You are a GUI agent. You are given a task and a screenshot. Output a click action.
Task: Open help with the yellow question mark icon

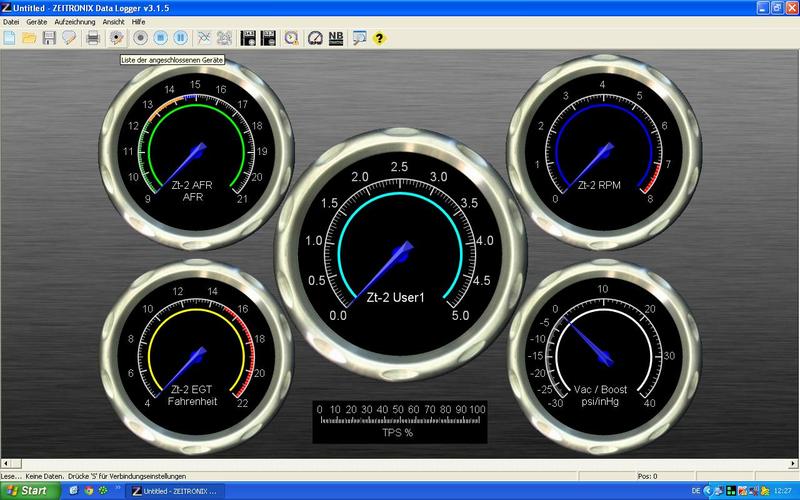pos(379,38)
